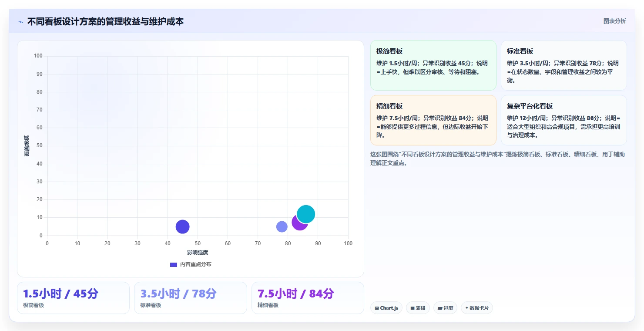This screenshot has width=644, height=331.
Task: Open the 极简看板 info card
Action: tap(433, 65)
